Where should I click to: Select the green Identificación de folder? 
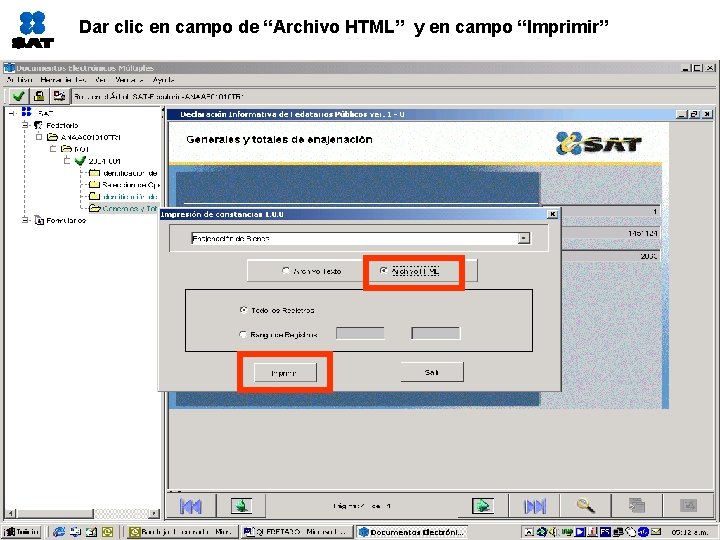123,197
